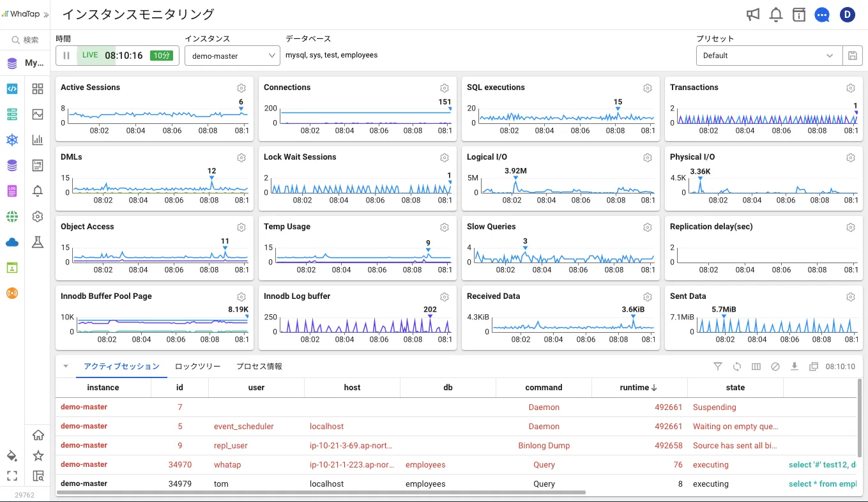Screen dimensions: 868x502
Task: Open the blue chat bubble icon
Action: (822, 15)
